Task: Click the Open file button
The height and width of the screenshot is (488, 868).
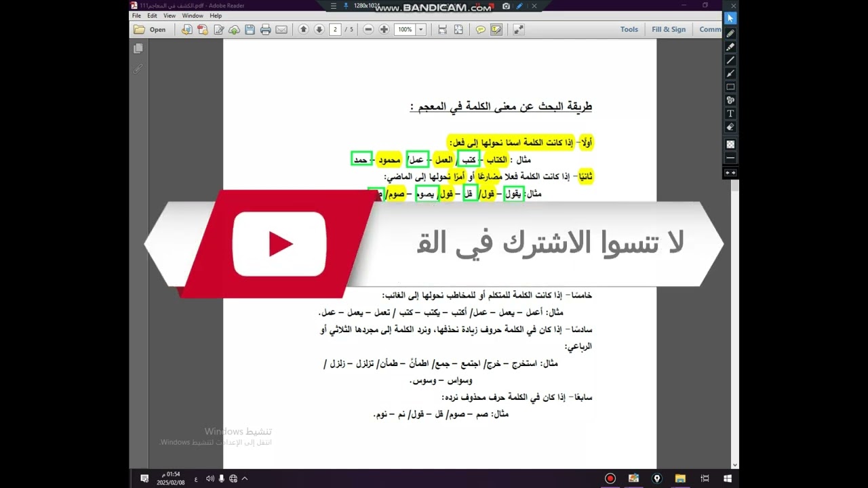Action: click(x=150, y=30)
